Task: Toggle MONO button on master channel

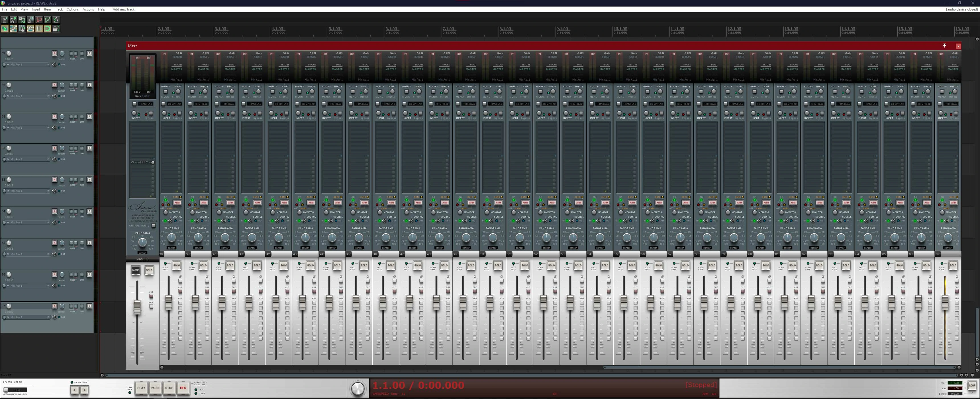Action: (136, 270)
